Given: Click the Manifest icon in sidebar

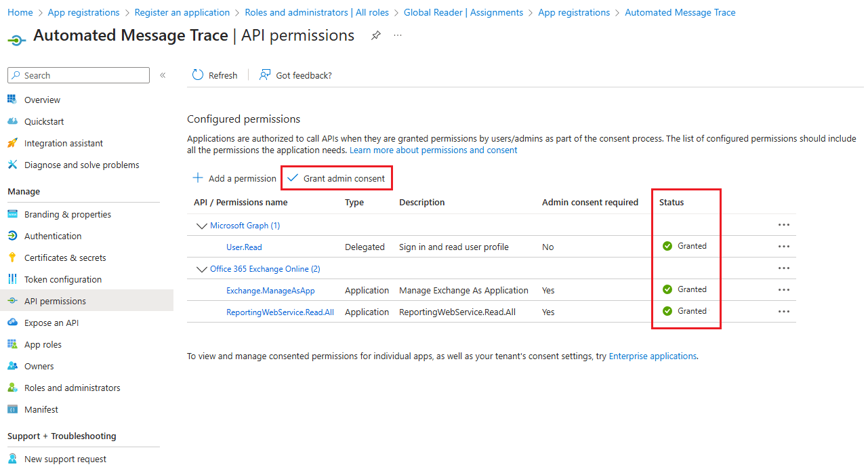Looking at the screenshot, I should (x=12, y=409).
